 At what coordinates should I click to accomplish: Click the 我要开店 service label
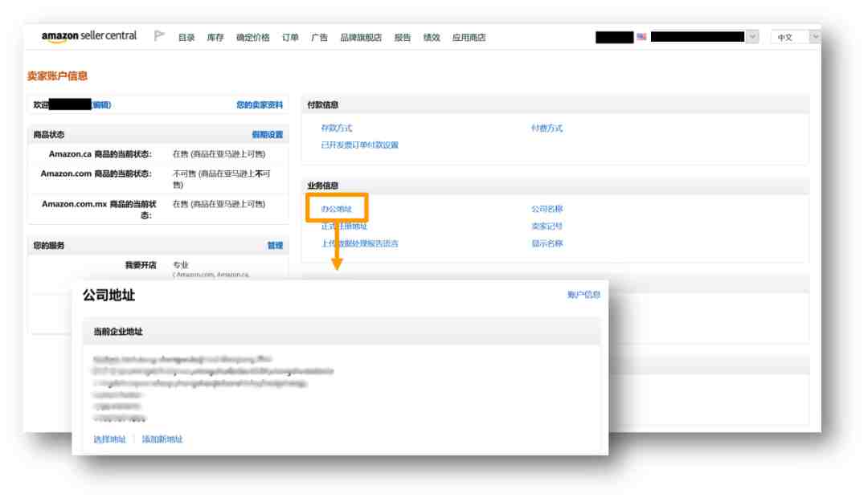141,264
